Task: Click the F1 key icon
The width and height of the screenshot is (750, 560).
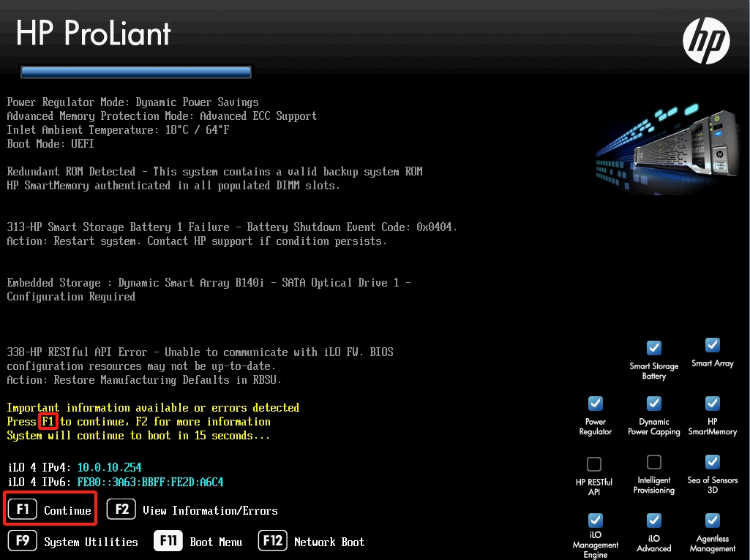Action: click(x=23, y=510)
